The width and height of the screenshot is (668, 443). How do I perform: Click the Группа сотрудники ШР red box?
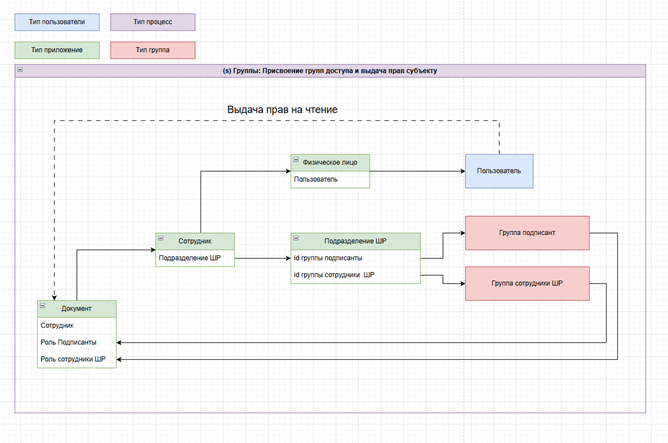point(527,283)
